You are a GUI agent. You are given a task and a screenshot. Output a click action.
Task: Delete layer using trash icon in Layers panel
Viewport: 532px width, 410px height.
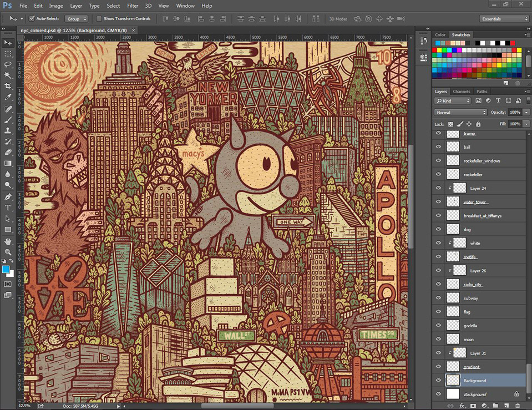click(518, 406)
